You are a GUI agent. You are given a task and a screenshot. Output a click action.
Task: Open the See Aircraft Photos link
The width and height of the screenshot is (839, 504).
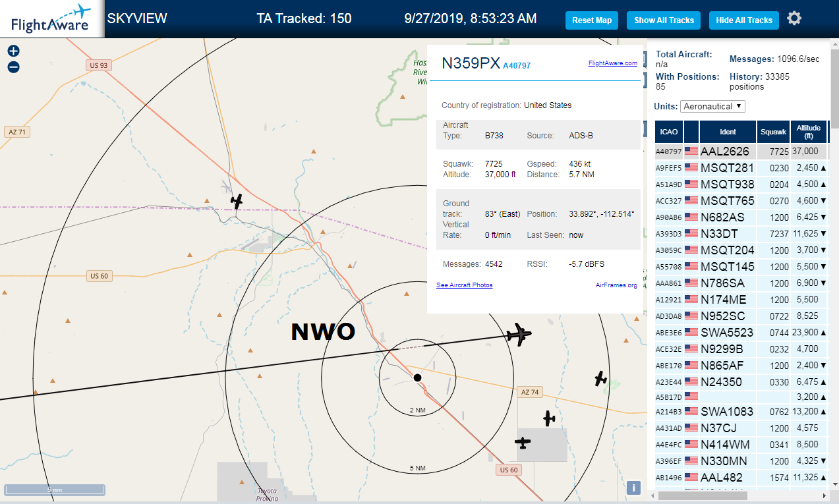464,285
